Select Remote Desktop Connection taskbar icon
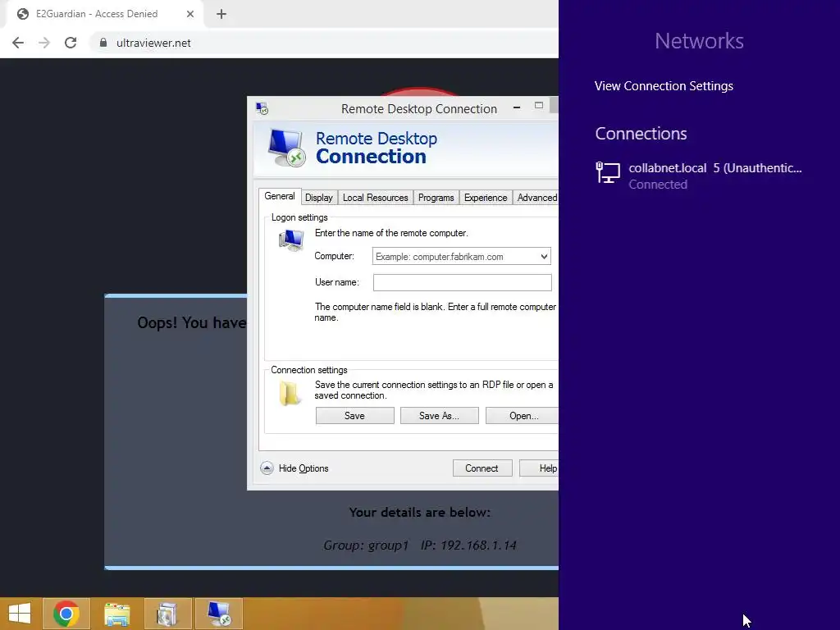The image size is (840, 630). pyautogui.click(x=219, y=614)
